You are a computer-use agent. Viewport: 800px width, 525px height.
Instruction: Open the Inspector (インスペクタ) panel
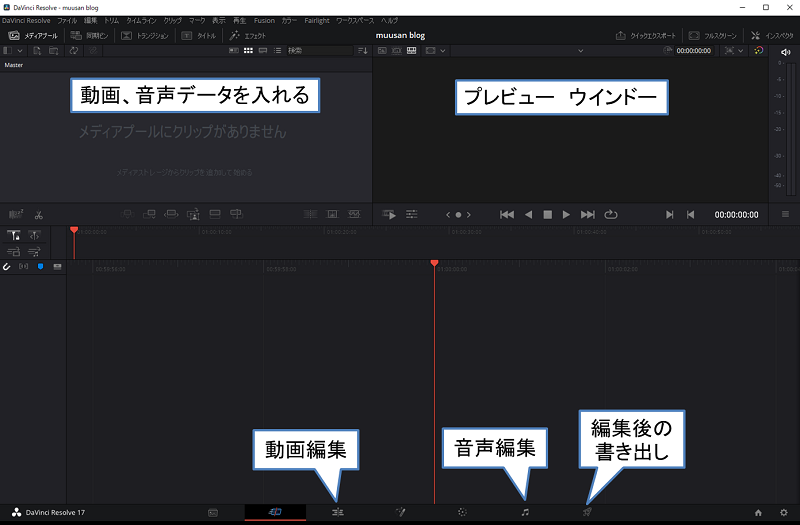[772, 36]
